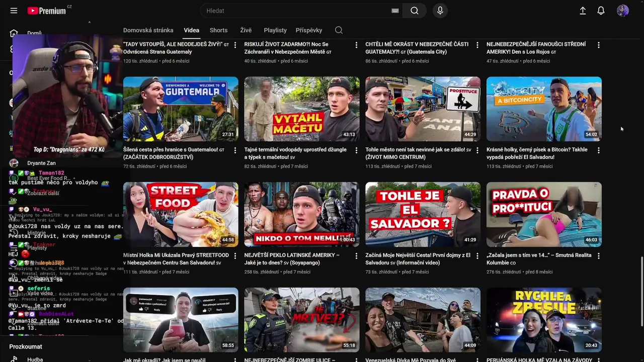644x362 pixels.
Task: Open options for 'NEJNEBEZPEČNĚJŠÍ FANOUŠCI' video
Action: [598, 45]
